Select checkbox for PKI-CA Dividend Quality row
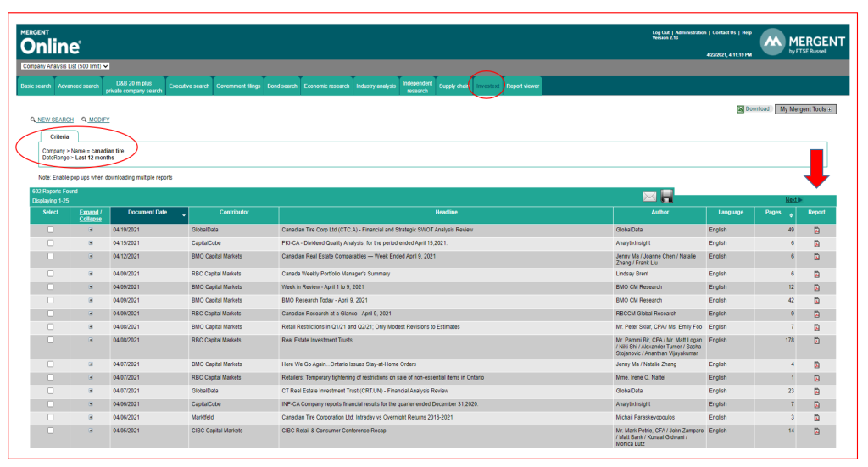The height and width of the screenshot is (467, 868). (x=50, y=243)
